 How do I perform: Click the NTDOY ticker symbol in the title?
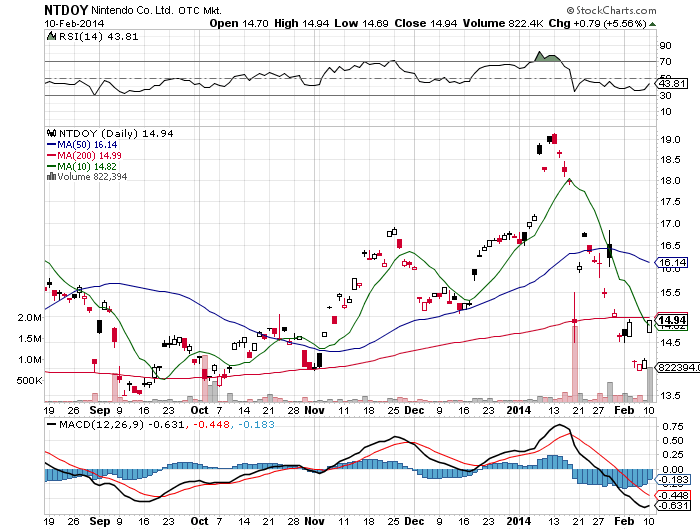(66, 10)
